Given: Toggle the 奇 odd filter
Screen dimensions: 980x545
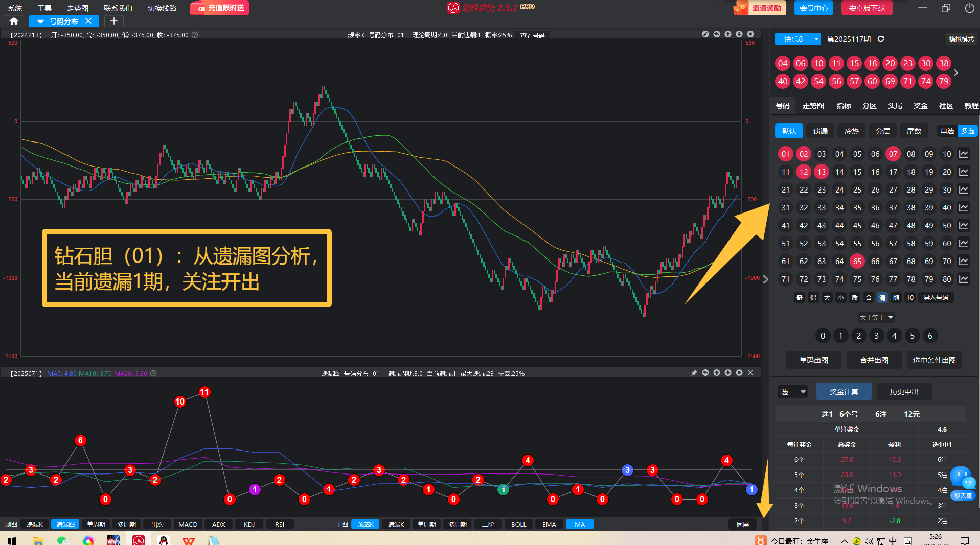Looking at the screenshot, I should click(800, 297).
